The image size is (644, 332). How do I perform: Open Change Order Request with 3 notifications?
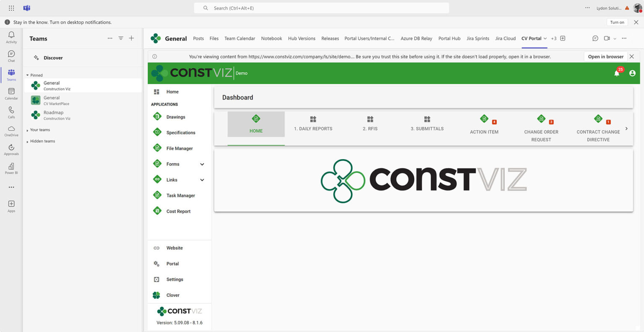[x=541, y=129]
